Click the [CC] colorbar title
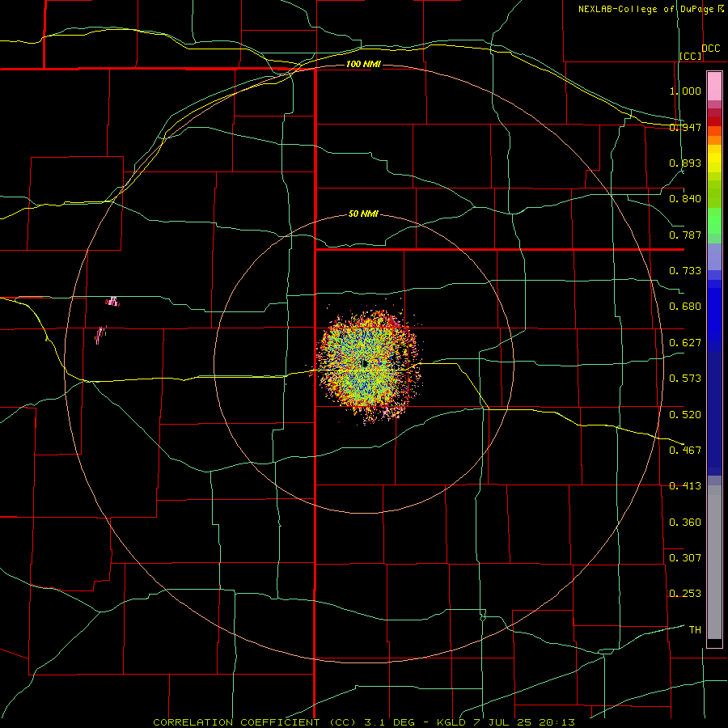Image resolution: width=728 pixels, height=728 pixels. tap(691, 56)
